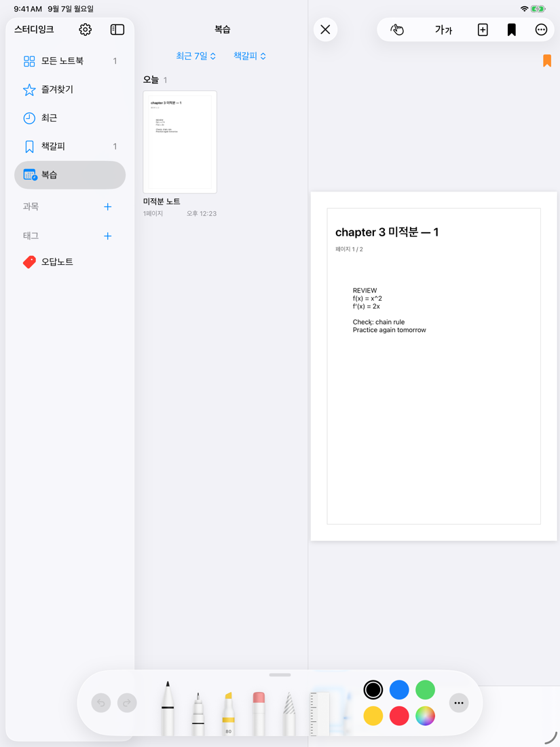Tap the note title chapter 3 미적분

pyautogui.click(x=387, y=232)
